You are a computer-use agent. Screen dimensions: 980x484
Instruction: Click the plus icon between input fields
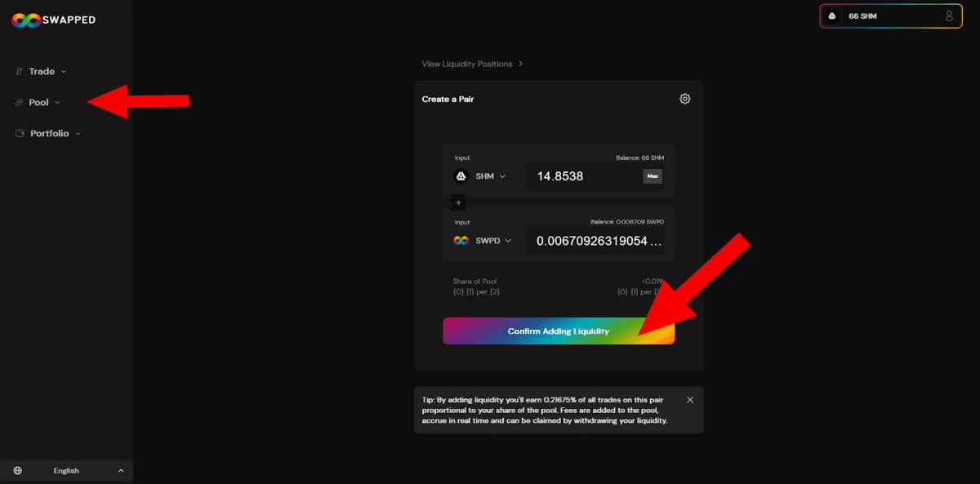tap(458, 202)
